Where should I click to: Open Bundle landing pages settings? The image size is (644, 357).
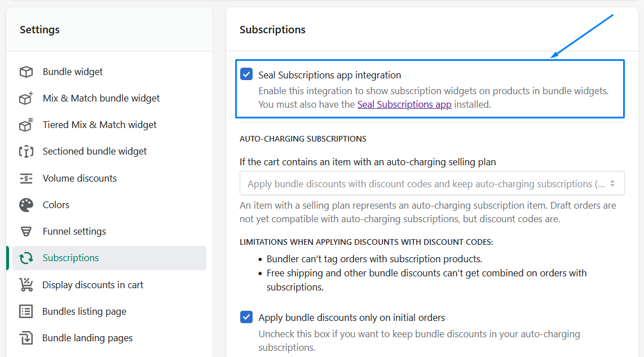click(87, 338)
